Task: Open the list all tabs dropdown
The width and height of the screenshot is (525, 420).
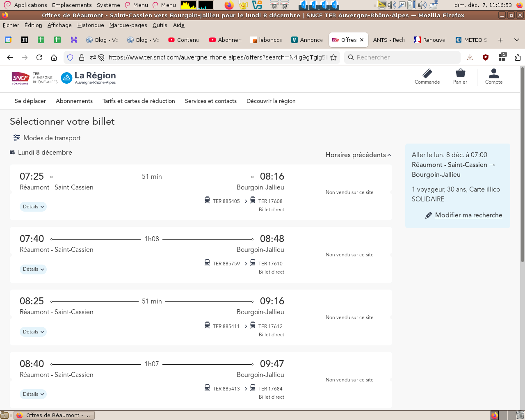Action: pyautogui.click(x=517, y=40)
